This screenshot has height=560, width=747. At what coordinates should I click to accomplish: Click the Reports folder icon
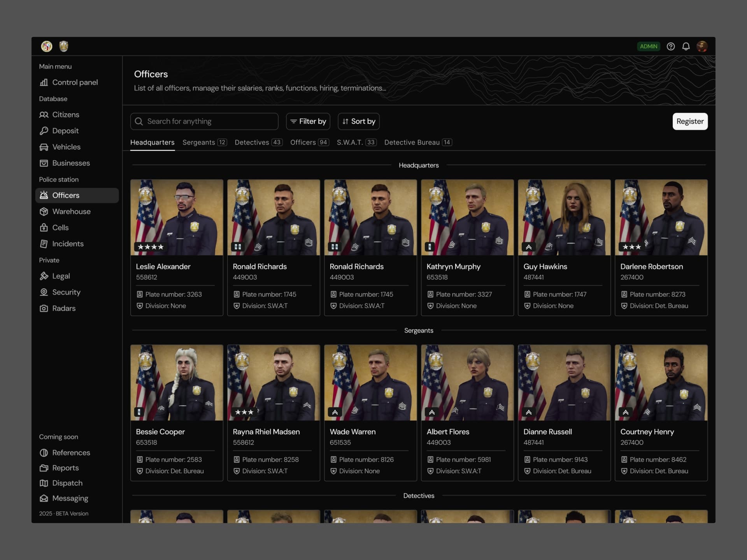click(44, 468)
